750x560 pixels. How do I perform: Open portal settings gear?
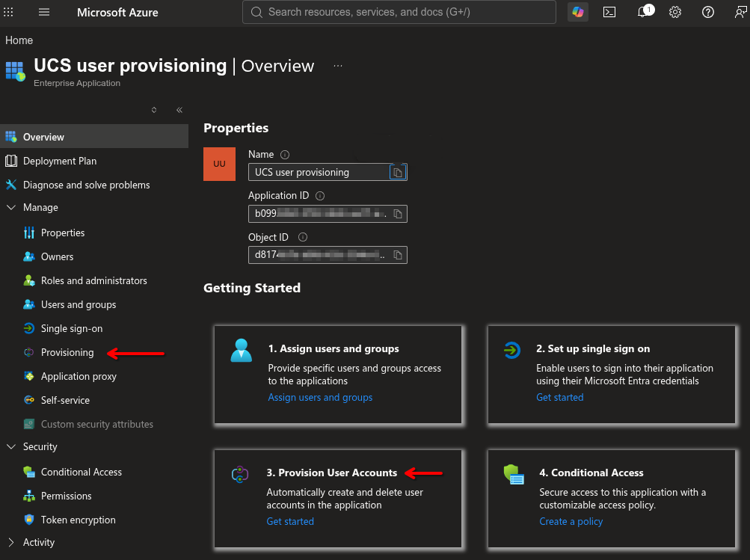tap(675, 12)
